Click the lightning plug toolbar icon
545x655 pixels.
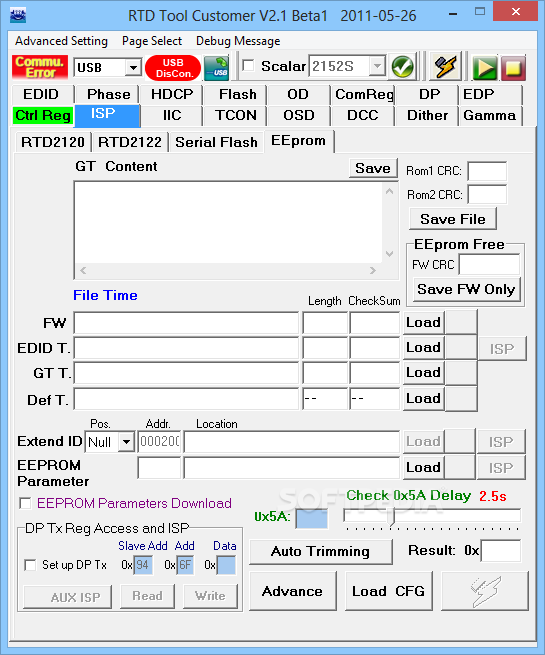(x=446, y=66)
